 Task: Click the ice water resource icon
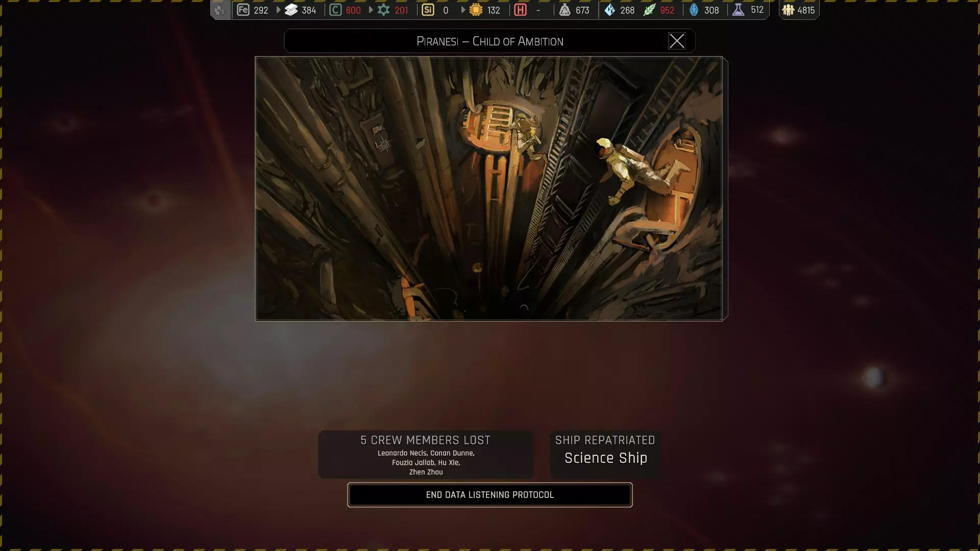[610, 10]
